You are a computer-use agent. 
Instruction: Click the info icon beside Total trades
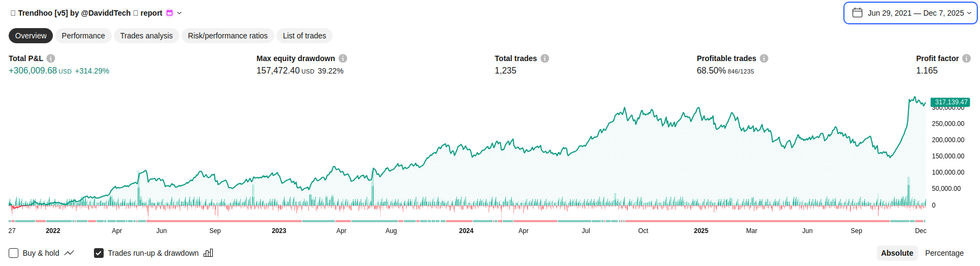click(545, 58)
